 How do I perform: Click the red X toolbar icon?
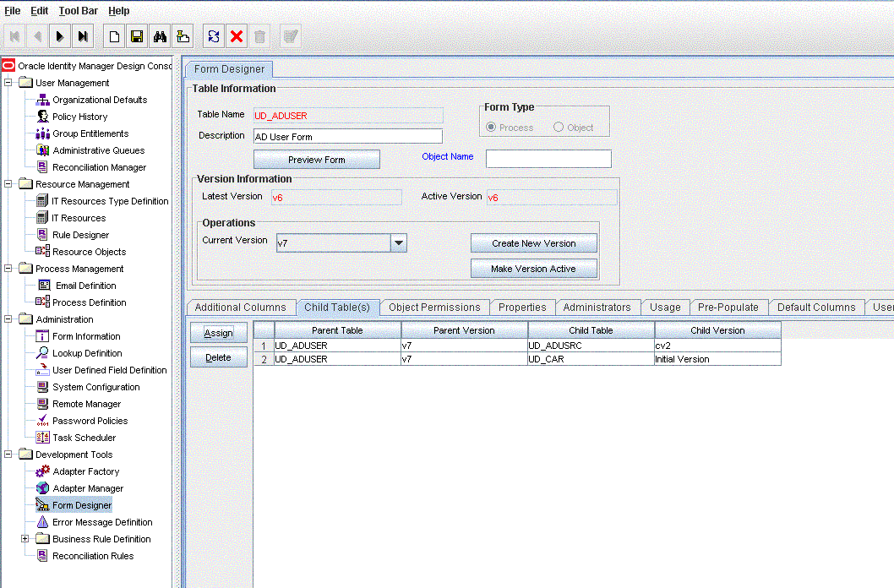(x=237, y=36)
